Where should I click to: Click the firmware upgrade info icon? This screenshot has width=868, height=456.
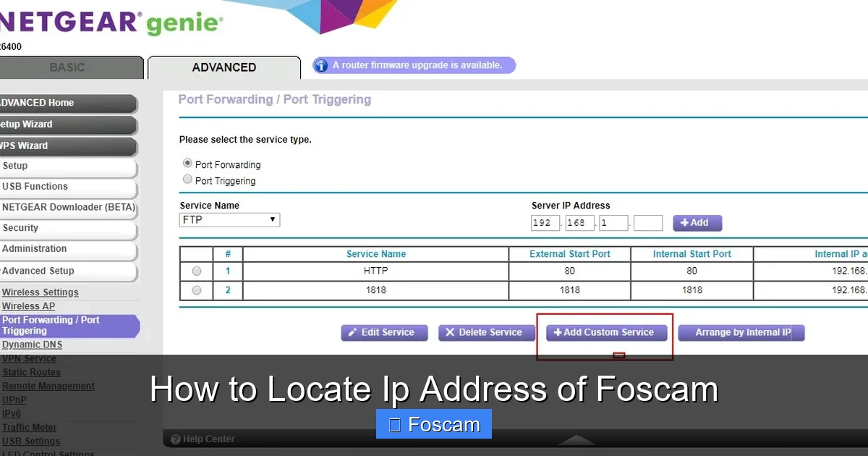click(320, 65)
